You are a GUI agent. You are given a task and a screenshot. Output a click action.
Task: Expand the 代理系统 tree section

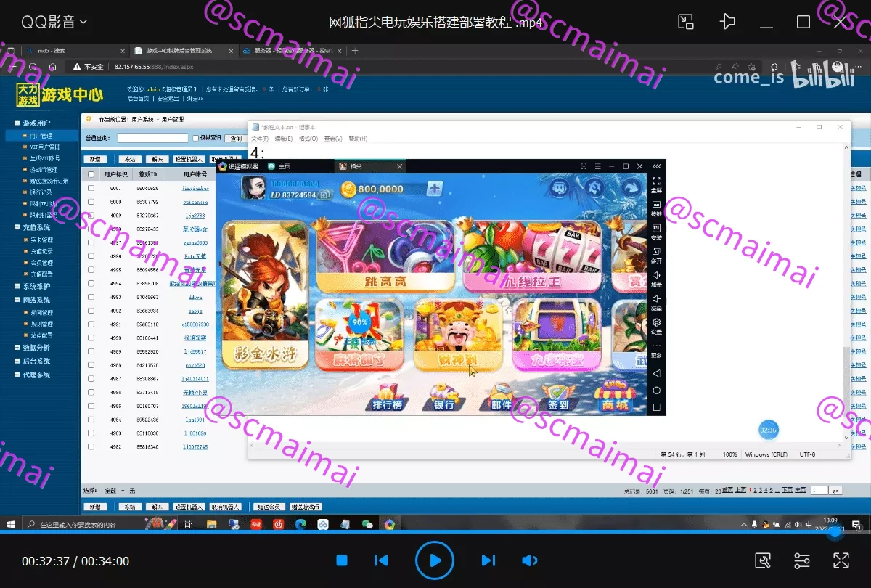[x=17, y=375]
